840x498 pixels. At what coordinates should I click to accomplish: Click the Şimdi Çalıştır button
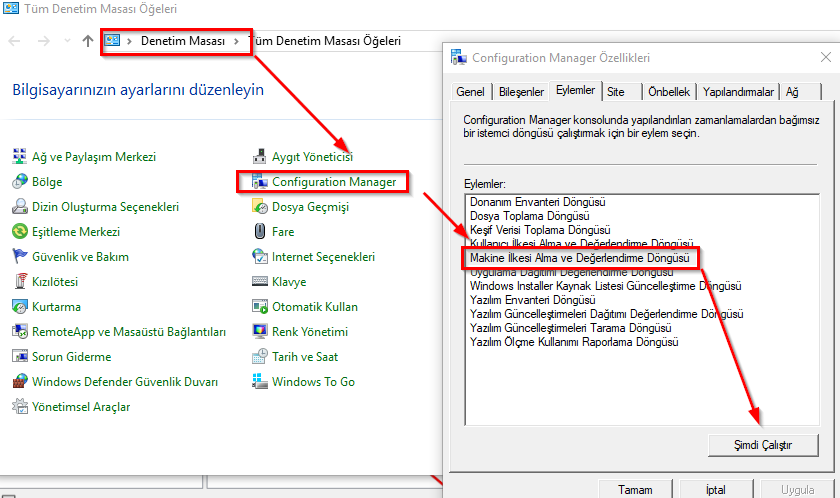tap(763, 445)
